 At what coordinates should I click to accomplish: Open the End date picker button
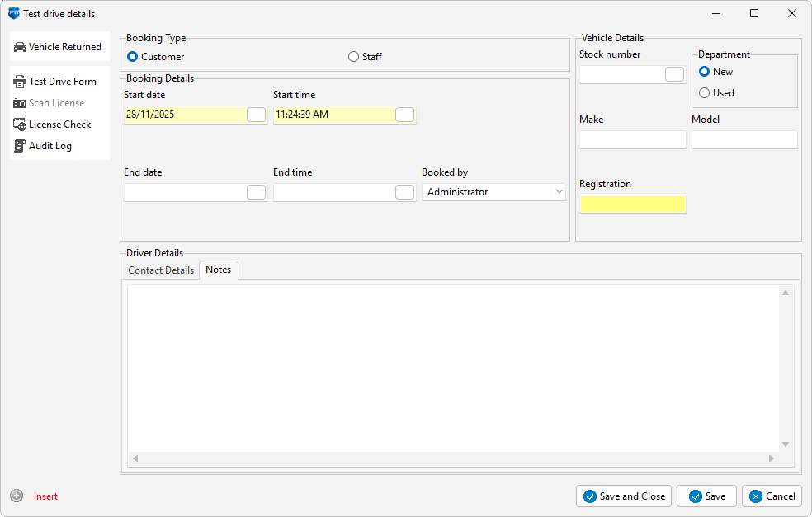click(257, 192)
